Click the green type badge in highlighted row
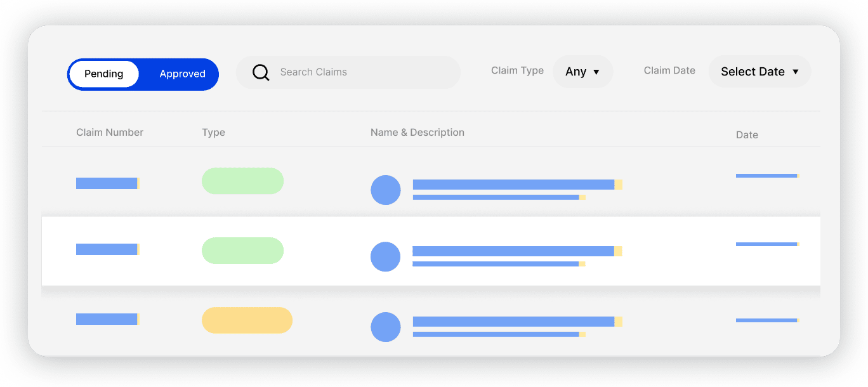This screenshot has width=868, height=387. (242, 251)
